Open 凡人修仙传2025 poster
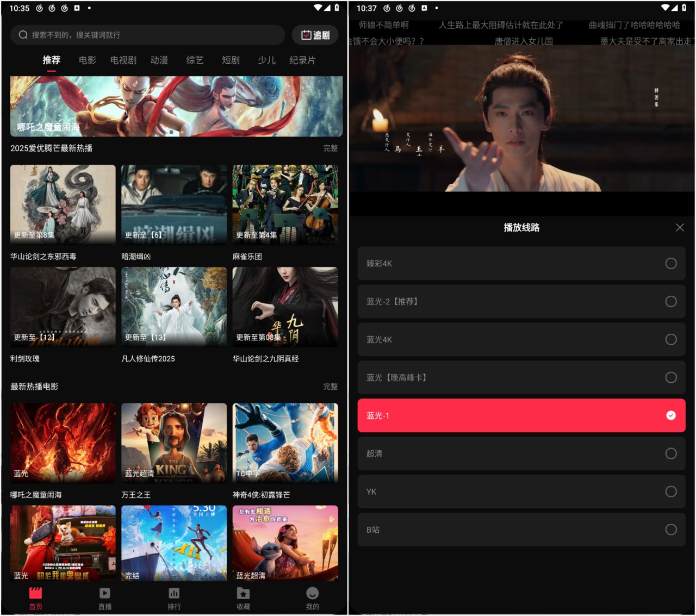The image size is (696, 616). (174, 307)
